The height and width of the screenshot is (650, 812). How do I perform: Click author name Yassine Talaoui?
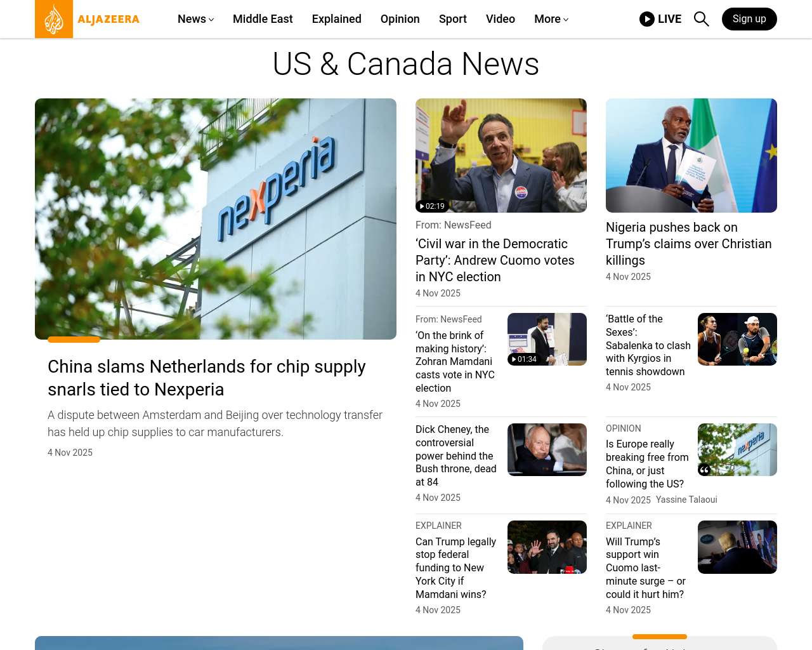[x=686, y=500]
